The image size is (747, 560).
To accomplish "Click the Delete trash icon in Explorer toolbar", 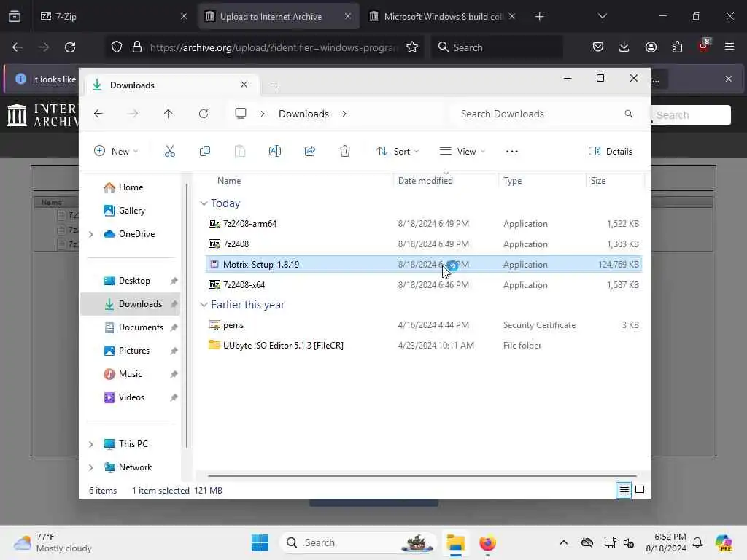I will (345, 152).
